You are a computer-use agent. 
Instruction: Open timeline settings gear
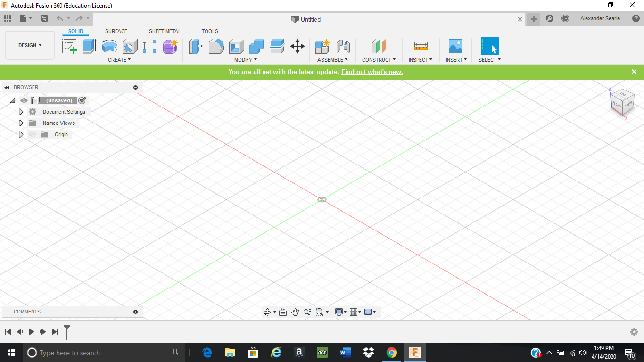click(x=634, y=332)
